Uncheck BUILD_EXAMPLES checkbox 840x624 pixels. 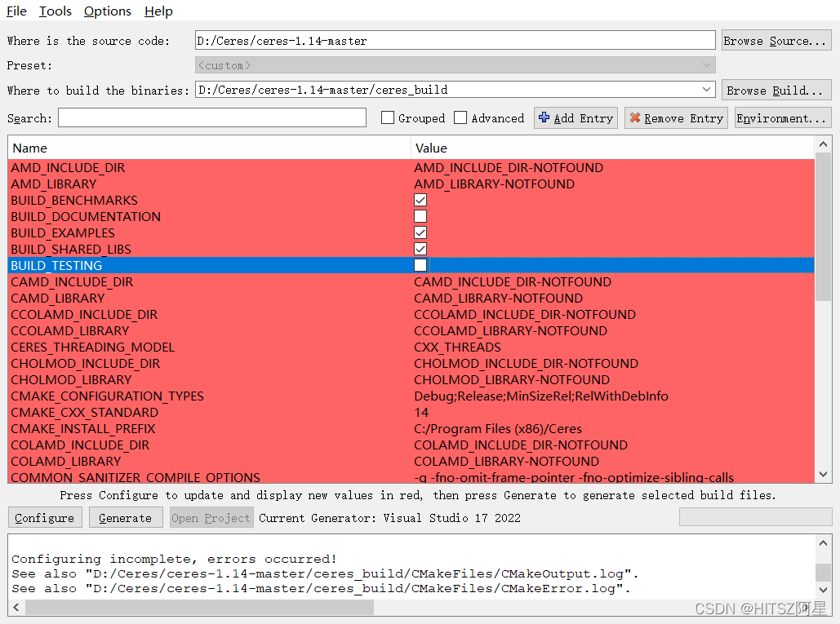pos(420,232)
